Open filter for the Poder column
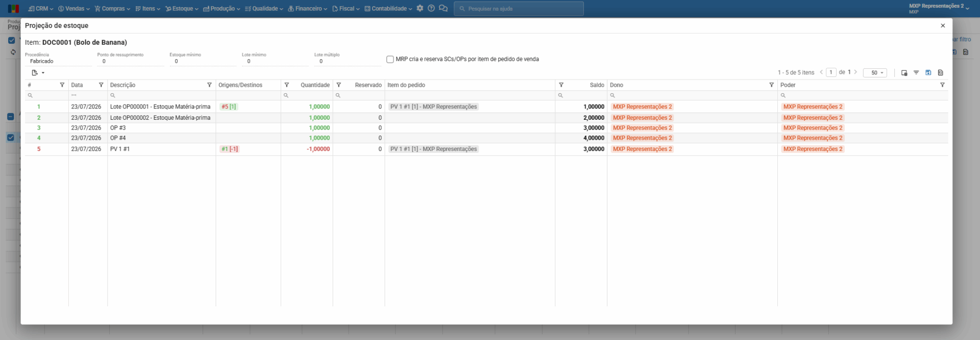This screenshot has height=340, width=980. 942,85
